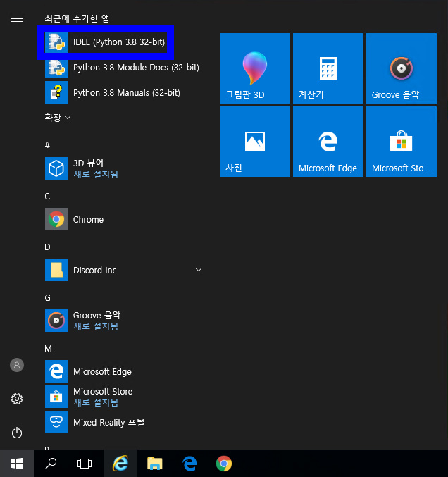Open the Groove 음악 tile
The height and width of the screenshot is (477, 448).
pyautogui.click(x=402, y=68)
